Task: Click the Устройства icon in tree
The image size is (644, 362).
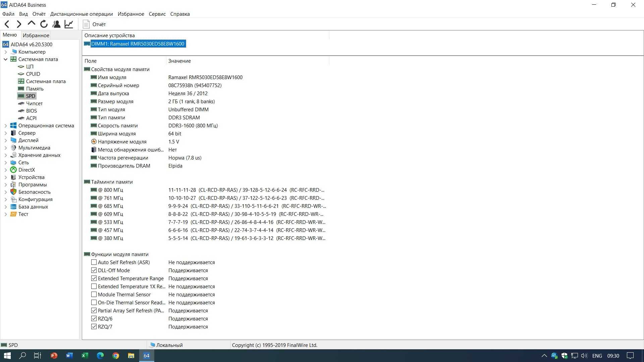Action: click(x=13, y=177)
